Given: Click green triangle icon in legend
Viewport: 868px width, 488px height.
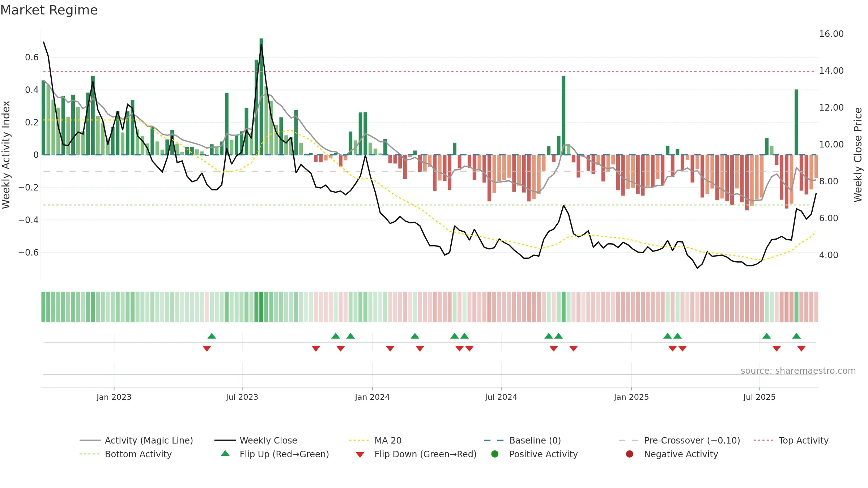Looking at the screenshot, I should 225,453.
